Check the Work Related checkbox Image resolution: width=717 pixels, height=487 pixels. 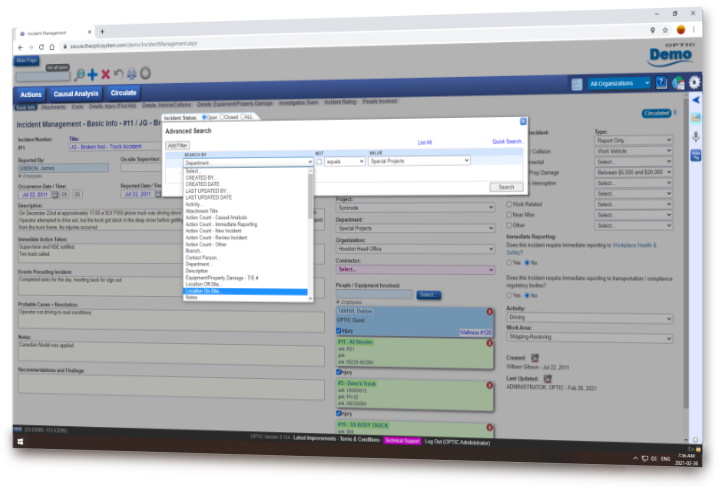tap(509, 204)
